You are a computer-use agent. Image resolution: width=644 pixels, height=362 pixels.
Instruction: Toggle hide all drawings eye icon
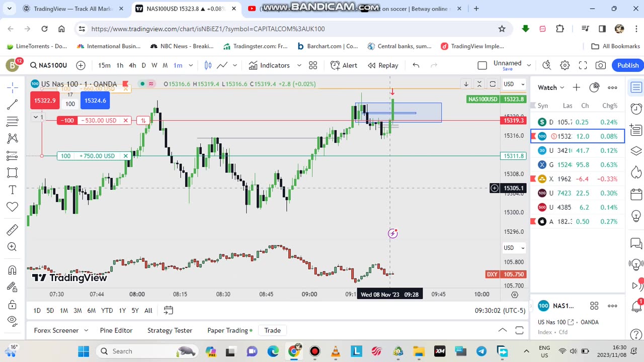tap(13, 321)
